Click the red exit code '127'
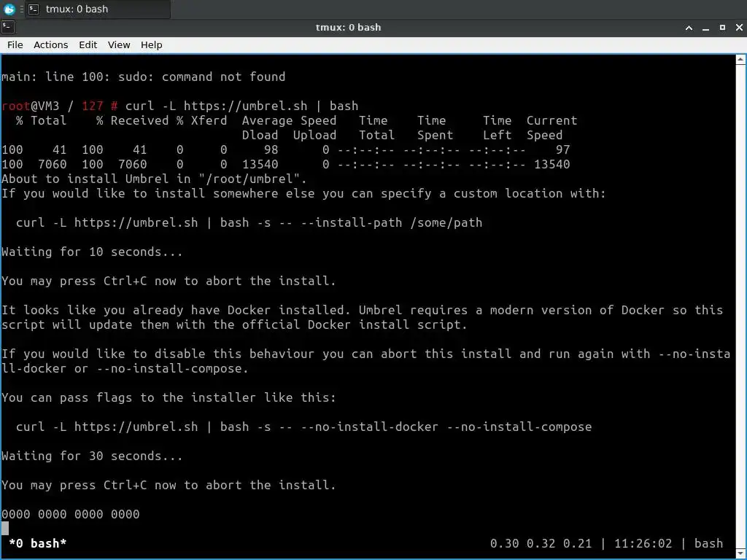Viewport: 747px width, 560px height. [x=93, y=106]
